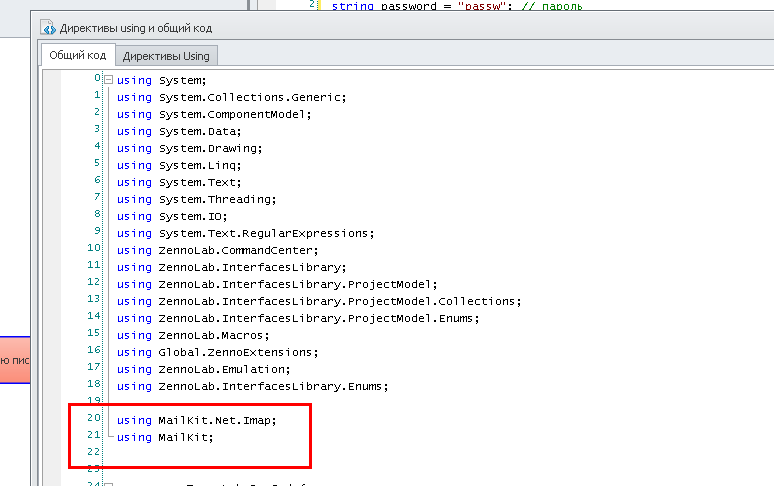
Task: Click 'string password' line in background editor
Action: [457, 6]
